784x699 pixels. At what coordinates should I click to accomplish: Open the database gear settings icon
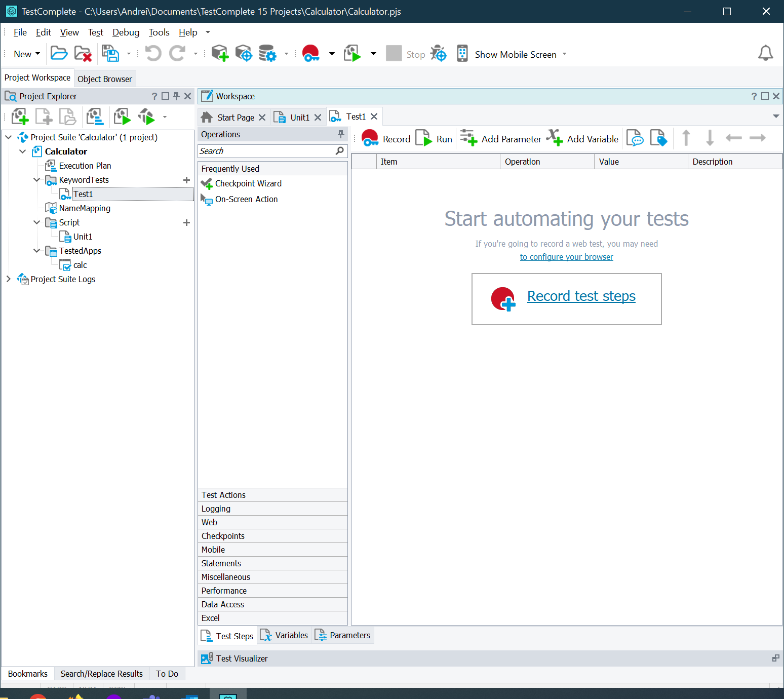coord(267,53)
